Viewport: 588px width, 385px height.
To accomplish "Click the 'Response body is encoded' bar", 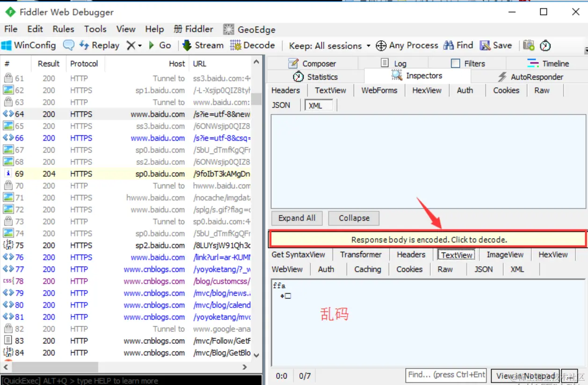I will pos(428,240).
